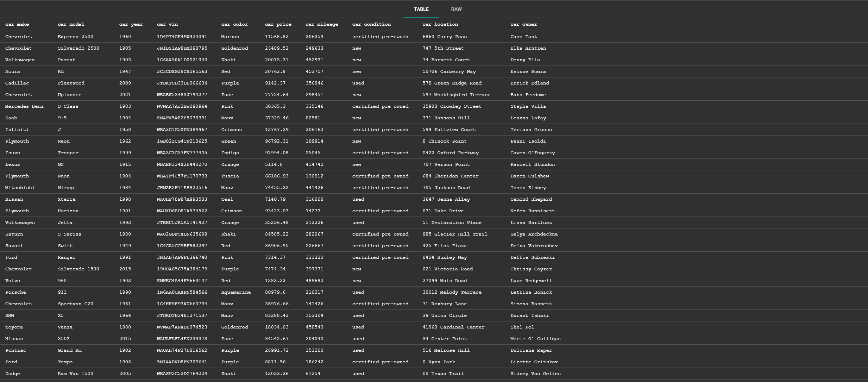Click the 'BMW' make cell
Viewport: 868px width, 382px height.
click(x=10, y=315)
